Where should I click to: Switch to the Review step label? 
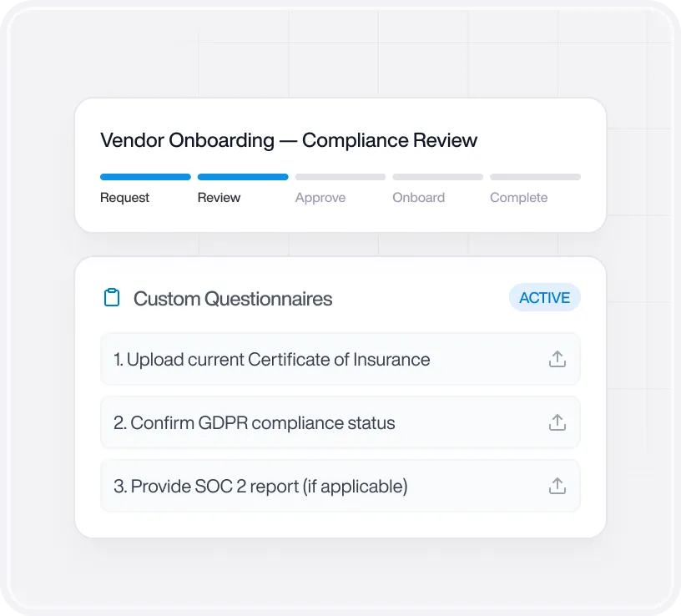point(219,198)
